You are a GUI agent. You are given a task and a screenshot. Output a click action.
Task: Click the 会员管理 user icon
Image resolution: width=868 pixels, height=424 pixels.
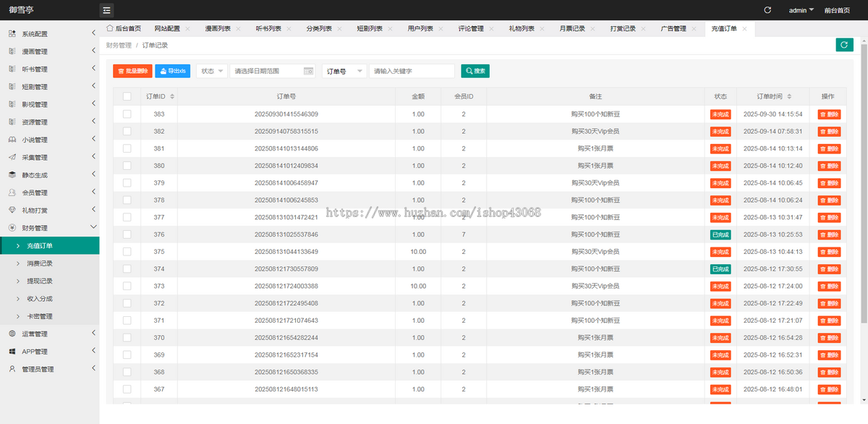(x=12, y=192)
